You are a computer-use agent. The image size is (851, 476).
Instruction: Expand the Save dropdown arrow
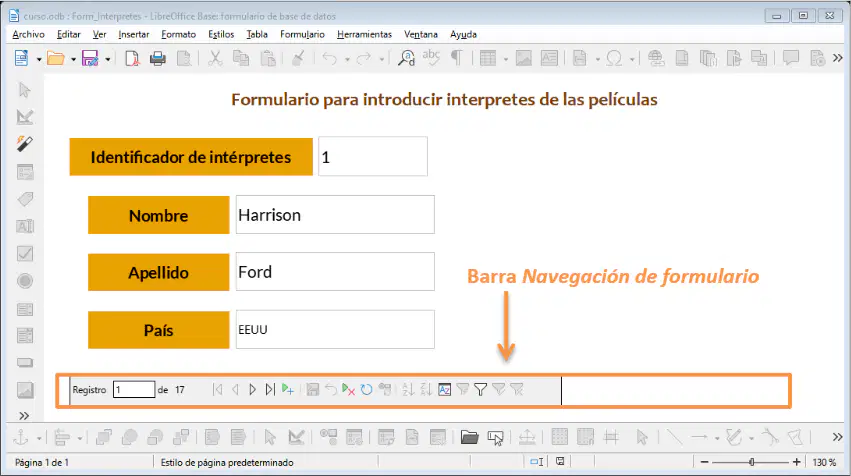[x=107, y=59]
